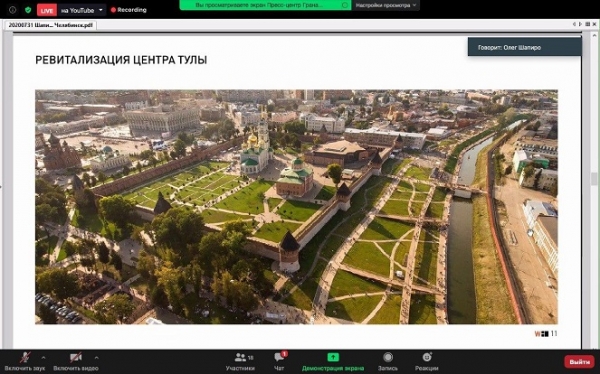Expand audio options arrow beside microphone

point(43,358)
